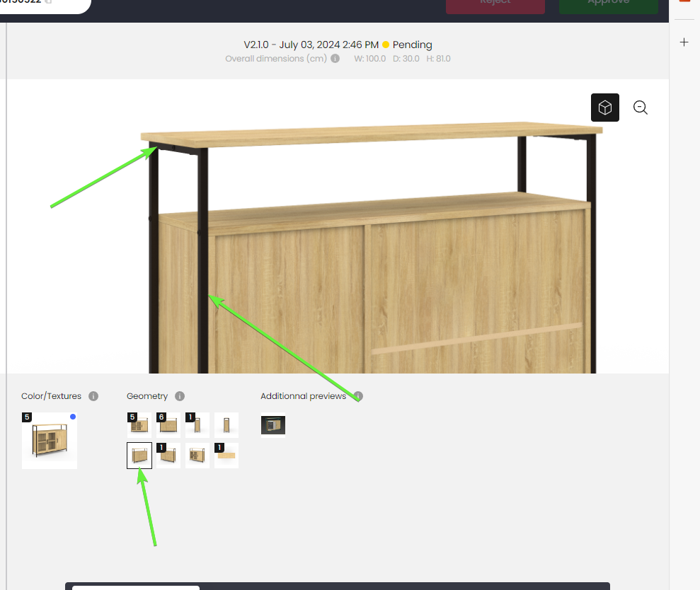Screen dimensions: 700x590
Task: Click the 'Geometry' heading
Action: [x=147, y=396]
